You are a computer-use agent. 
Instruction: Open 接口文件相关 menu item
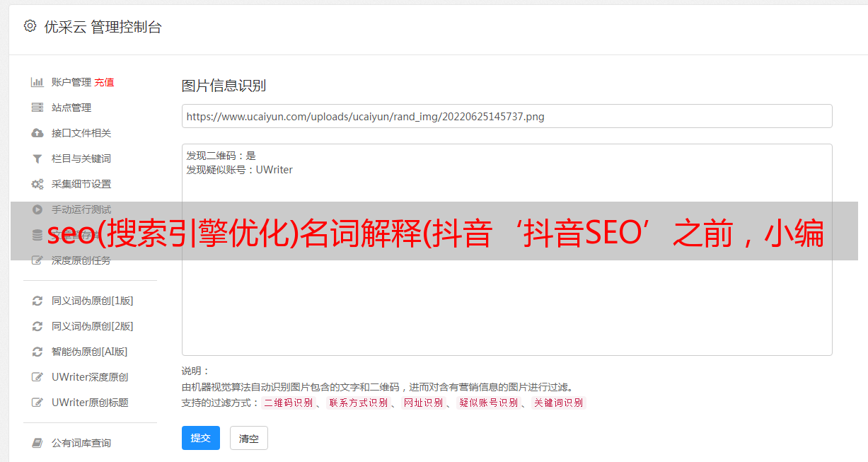(81, 133)
